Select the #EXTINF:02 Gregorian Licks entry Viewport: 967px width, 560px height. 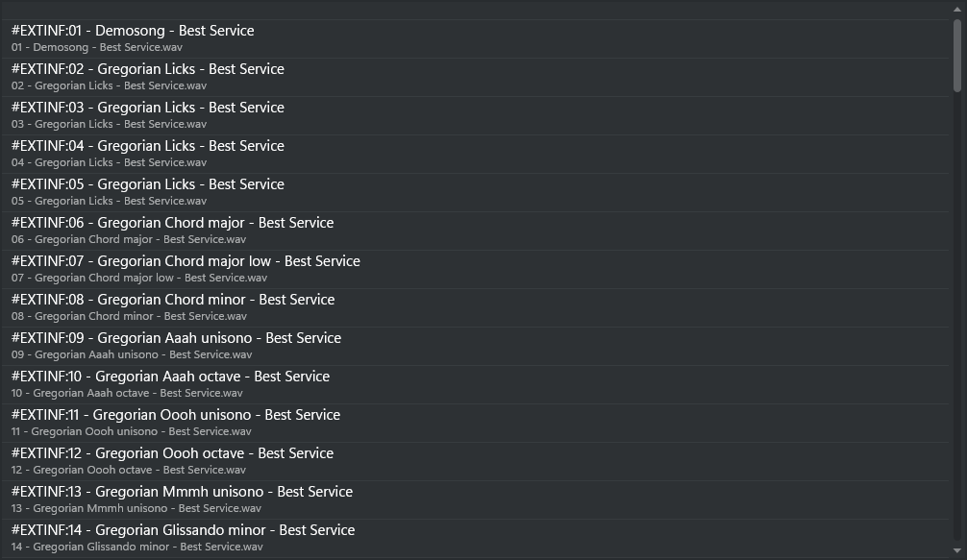pyautogui.click(x=148, y=69)
